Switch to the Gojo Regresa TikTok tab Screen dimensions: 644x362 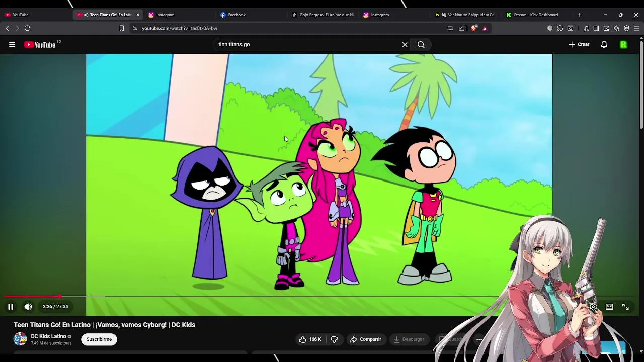pos(323,15)
